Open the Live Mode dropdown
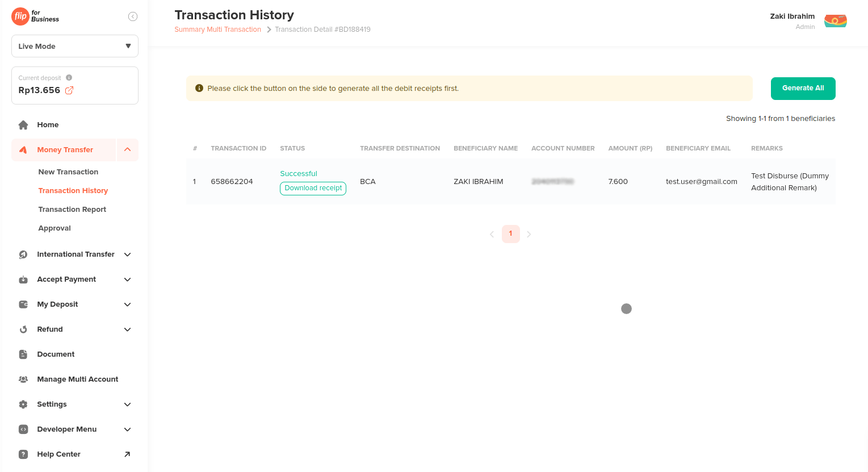 (x=75, y=46)
